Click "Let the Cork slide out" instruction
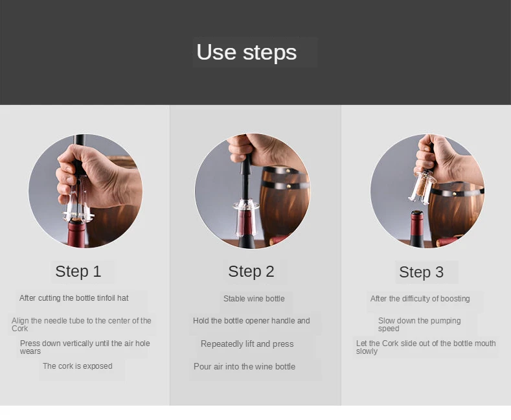 coord(426,347)
